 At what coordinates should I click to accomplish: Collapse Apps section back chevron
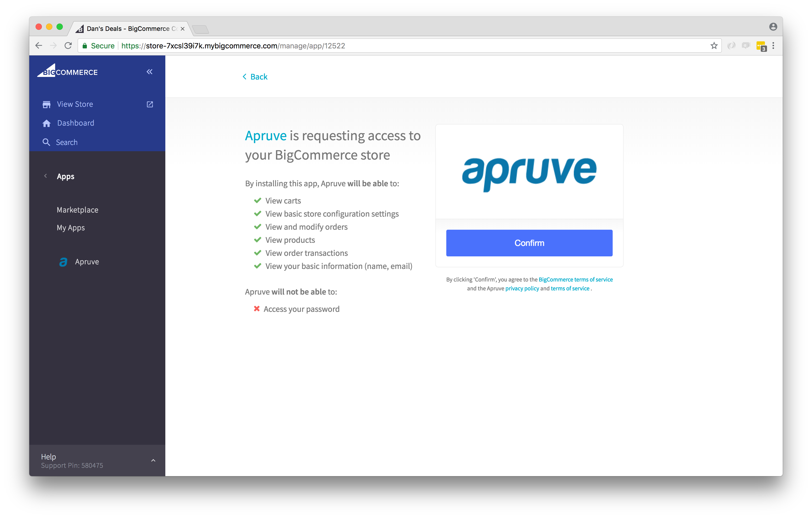pyautogui.click(x=46, y=176)
